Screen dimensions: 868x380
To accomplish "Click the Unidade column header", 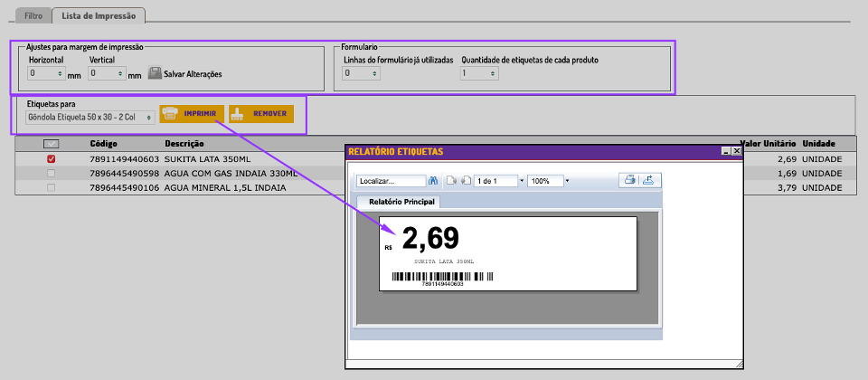I will pos(819,143).
